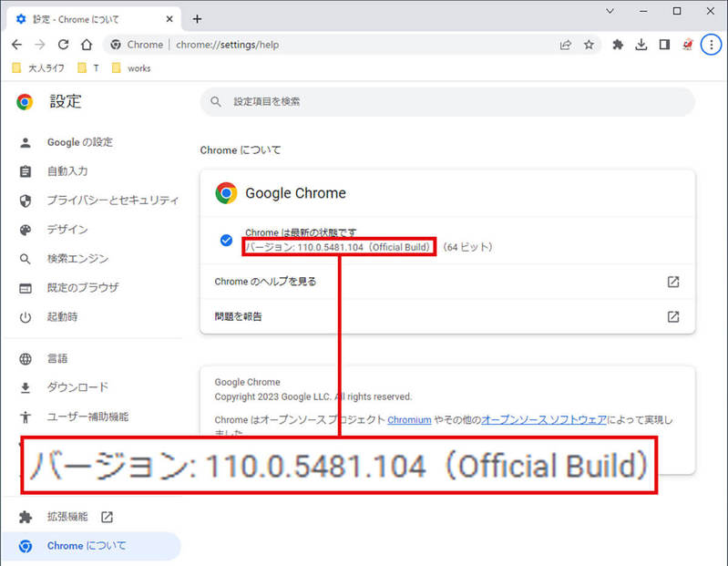
Task: Open 拡張機能 in the sidebar
Action: click(x=67, y=517)
